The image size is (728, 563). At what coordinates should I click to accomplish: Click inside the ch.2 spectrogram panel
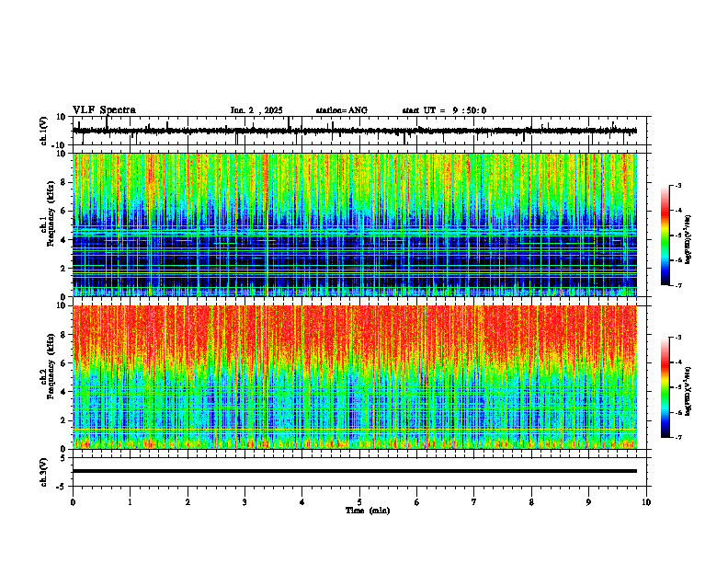[x=355, y=377]
